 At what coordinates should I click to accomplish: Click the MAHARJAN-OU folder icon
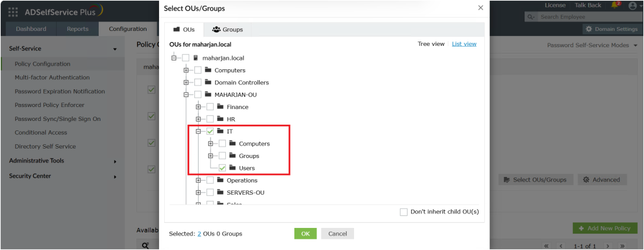point(208,94)
